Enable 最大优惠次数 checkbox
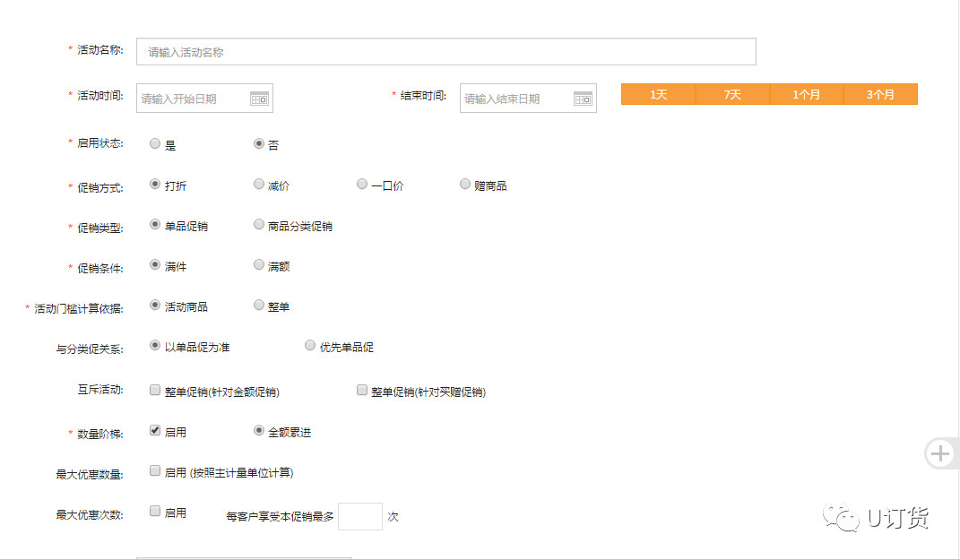Screen dimensions: 960x560 coord(155,511)
